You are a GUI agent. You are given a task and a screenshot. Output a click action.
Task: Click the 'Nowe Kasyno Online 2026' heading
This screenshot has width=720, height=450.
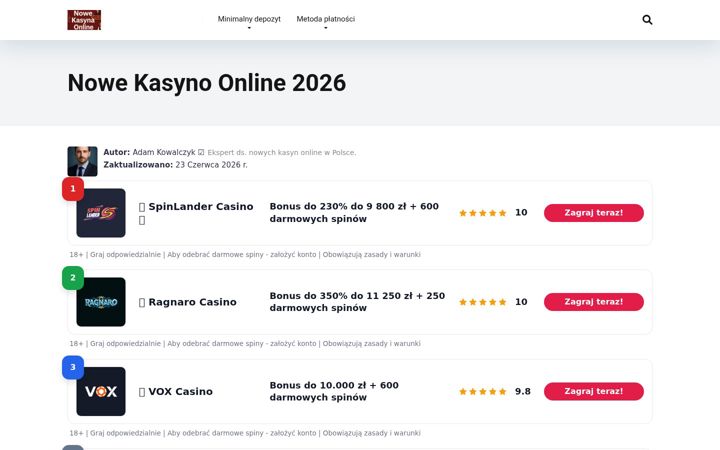(x=207, y=83)
